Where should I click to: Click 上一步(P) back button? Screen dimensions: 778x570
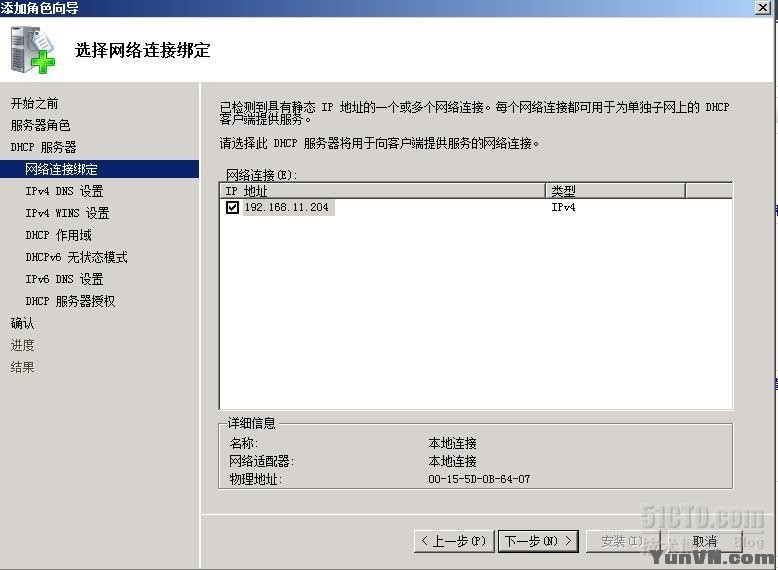454,541
